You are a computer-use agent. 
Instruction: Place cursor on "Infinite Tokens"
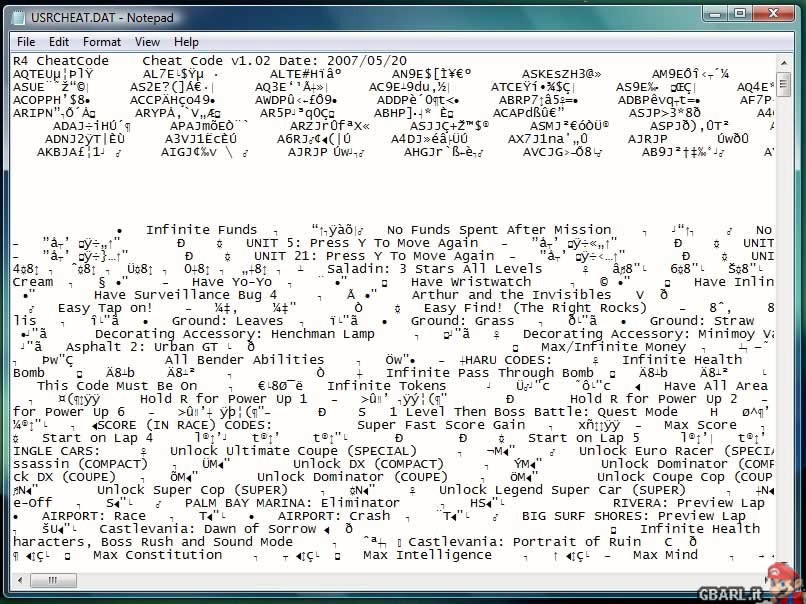[387, 386]
